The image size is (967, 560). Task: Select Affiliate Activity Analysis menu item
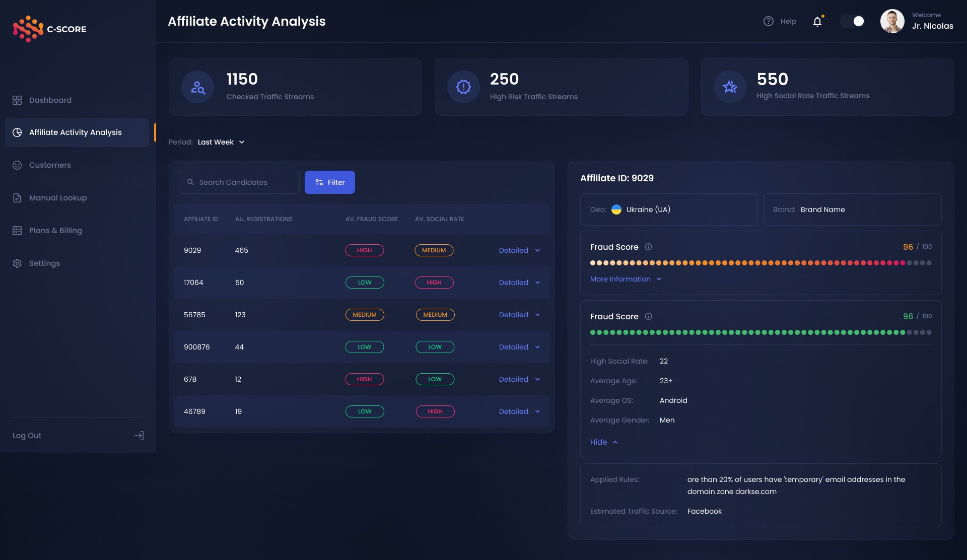pyautogui.click(x=76, y=132)
